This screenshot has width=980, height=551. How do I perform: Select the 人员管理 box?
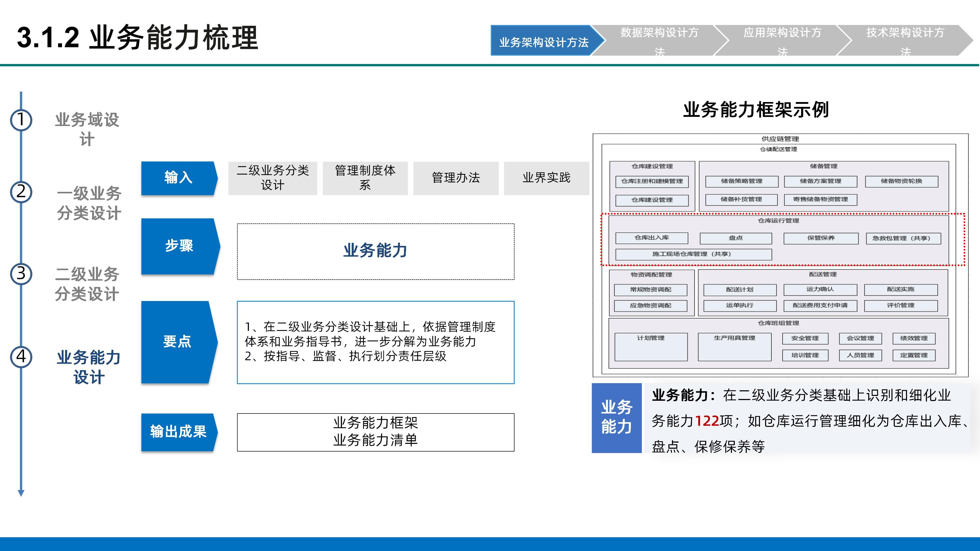coord(861,356)
